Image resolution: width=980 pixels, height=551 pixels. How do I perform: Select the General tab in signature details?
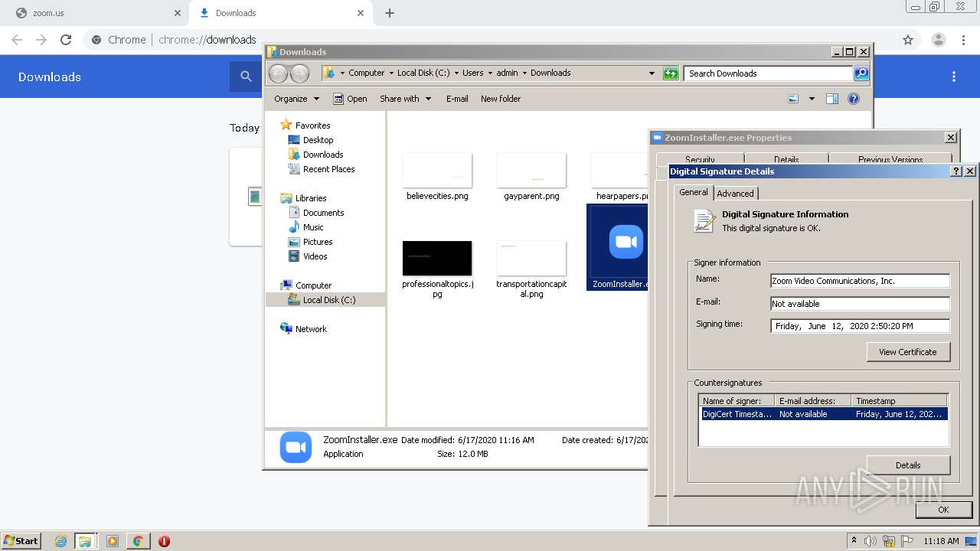[694, 193]
